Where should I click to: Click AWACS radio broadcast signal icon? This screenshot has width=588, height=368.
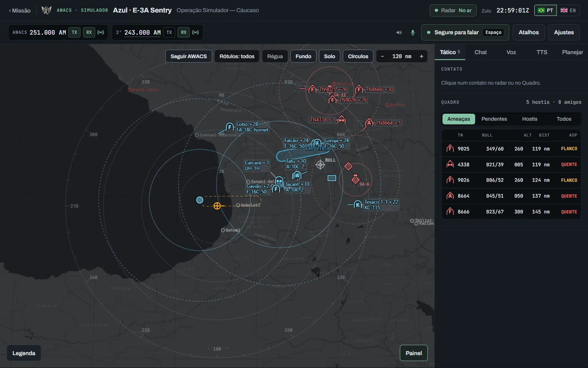pos(101,32)
